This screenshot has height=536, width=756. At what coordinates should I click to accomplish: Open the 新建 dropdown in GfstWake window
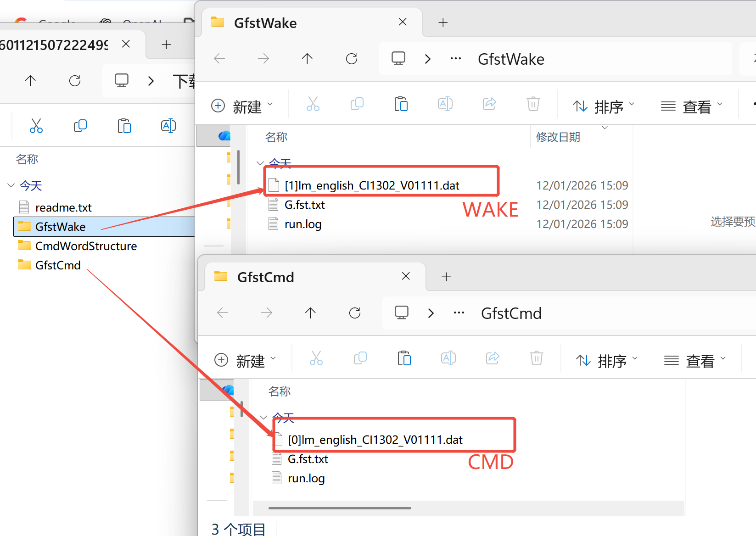[x=242, y=106]
